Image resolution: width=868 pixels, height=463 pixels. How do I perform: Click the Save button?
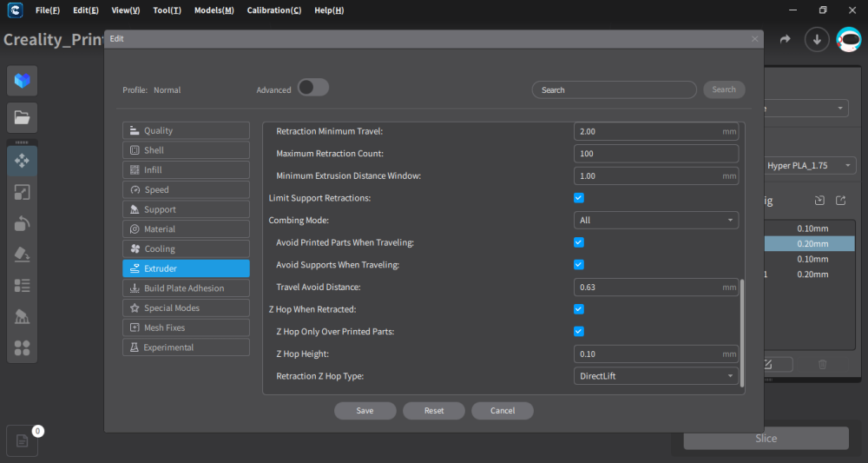click(365, 411)
